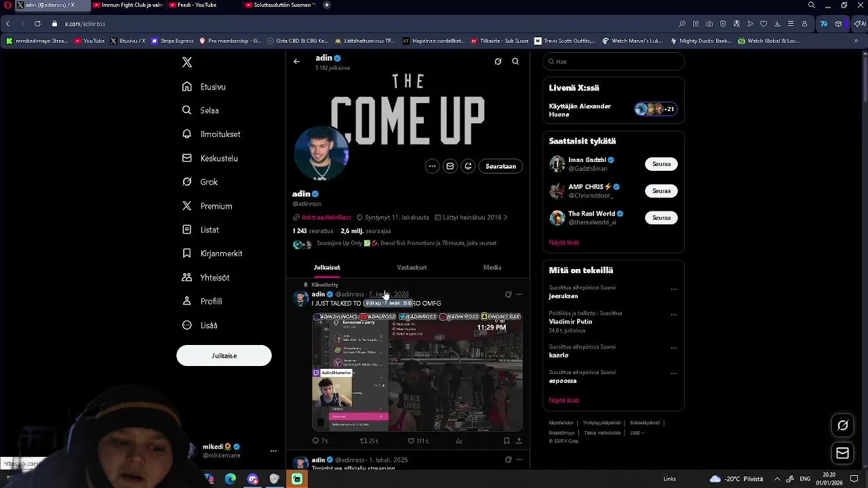Screen dimensions: 868x488
Task: Open trending topic kaarlo
Action: coord(559,355)
